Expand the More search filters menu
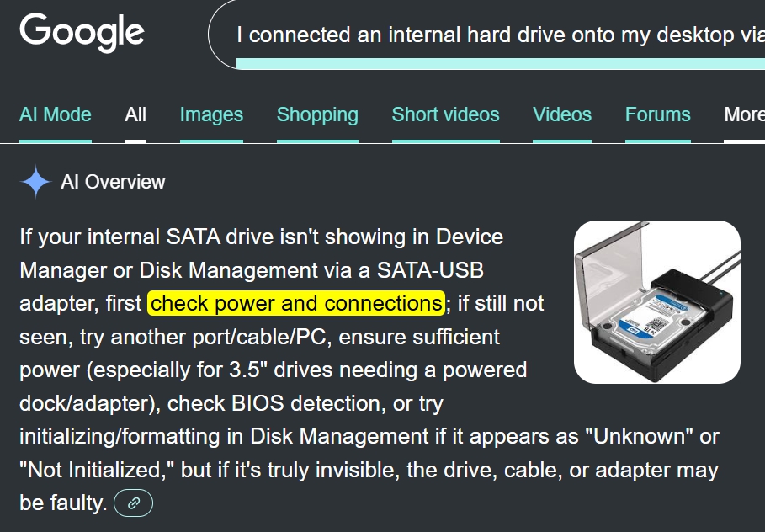The height and width of the screenshot is (532, 765). click(x=744, y=114)
